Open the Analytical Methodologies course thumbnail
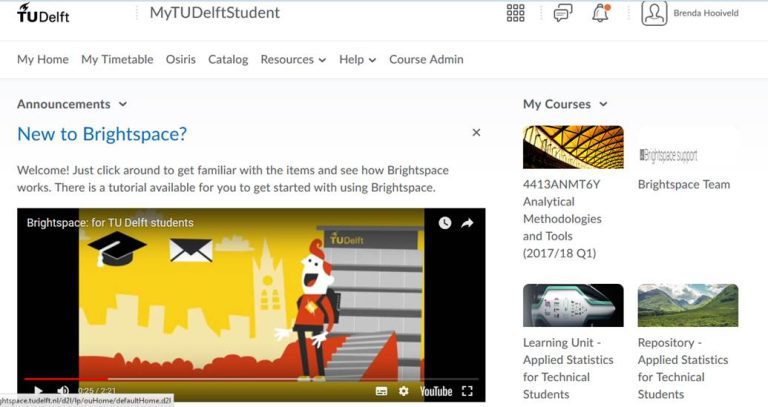Image resolution: width=768 pixels, height=407 pixels. (573, 147)
